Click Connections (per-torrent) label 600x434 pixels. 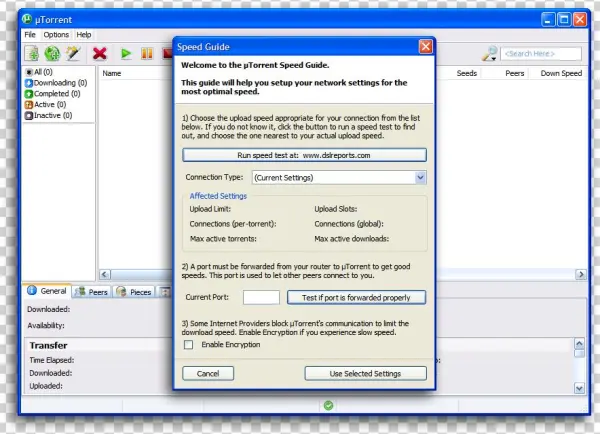pyautogui.click(x=233, y=224)
